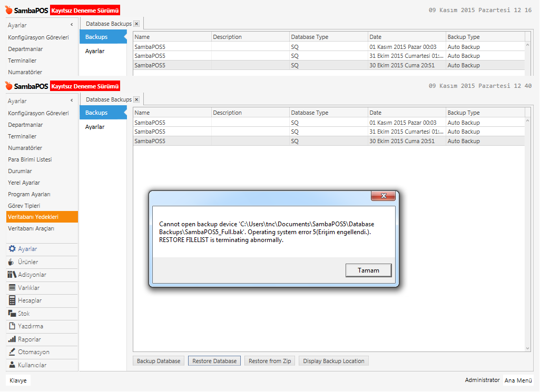Open Yazdırma via its document icon
The width and height of the screenshot is (540, 392).
coord(12,326)
